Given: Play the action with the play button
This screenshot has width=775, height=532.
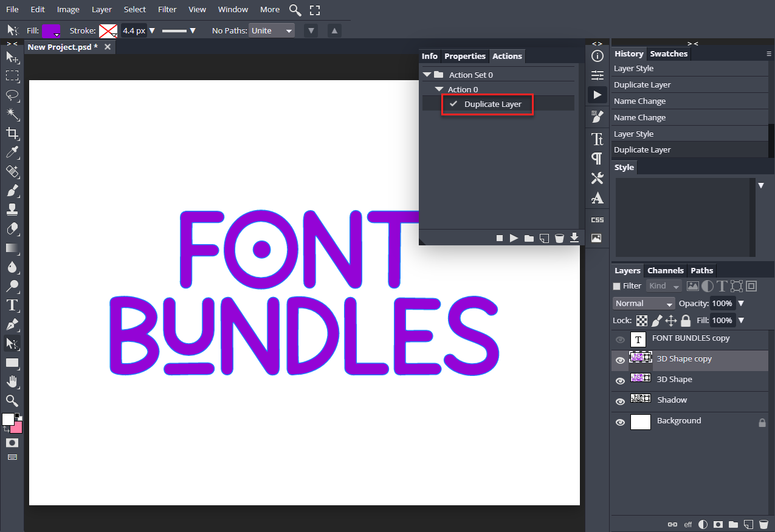Looking at the screenshot, I should pyautogui.click(x=514, y=238).
